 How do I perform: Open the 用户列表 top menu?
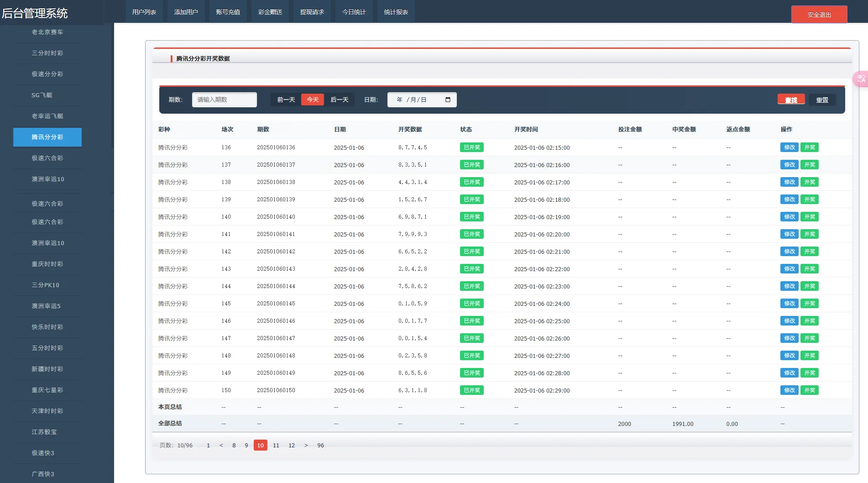tap(144, 12)
